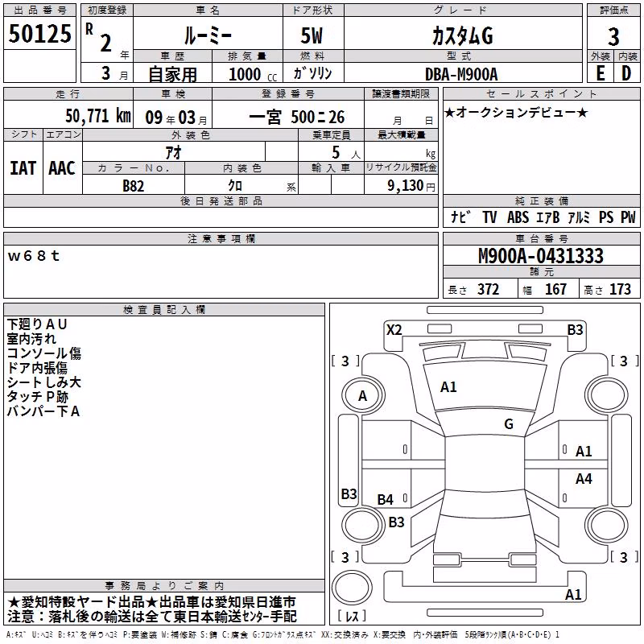The width and height of the screenshot is (644, 644).
Task: Click the door type value 5W
Action: [312, 35]
